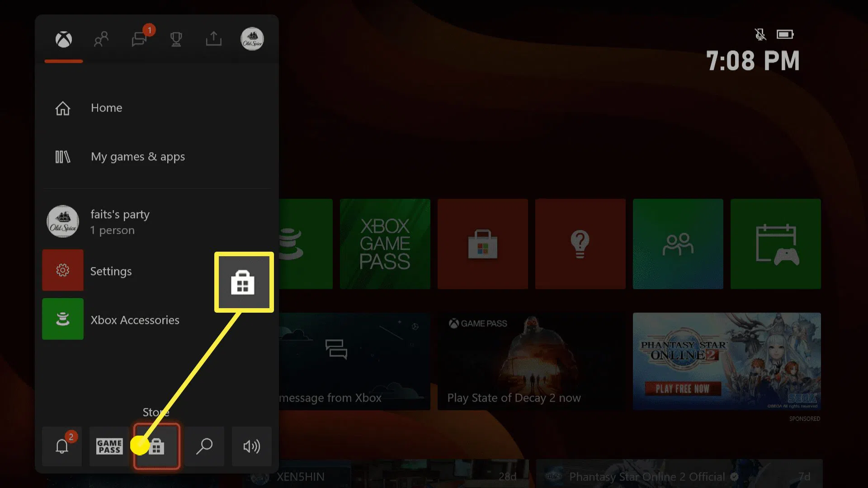
Task: Open Game Pass from bottom bar
Action: (109, 446)
